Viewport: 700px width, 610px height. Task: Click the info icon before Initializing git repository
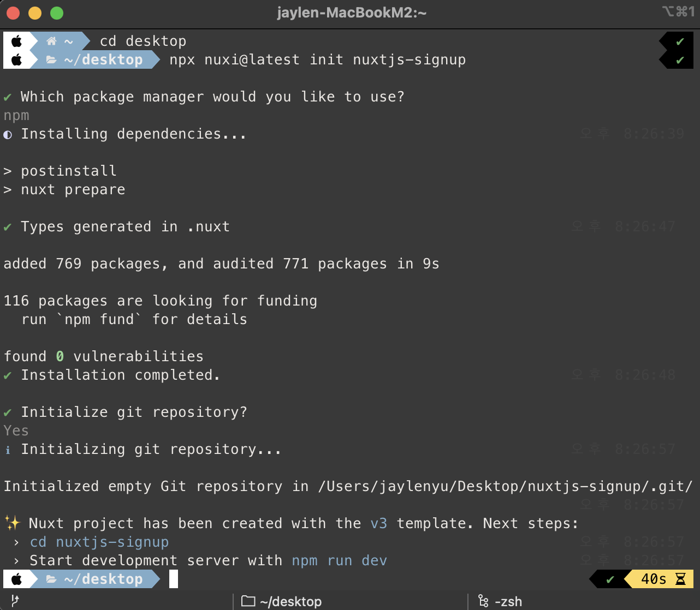(x=8, y=450)
